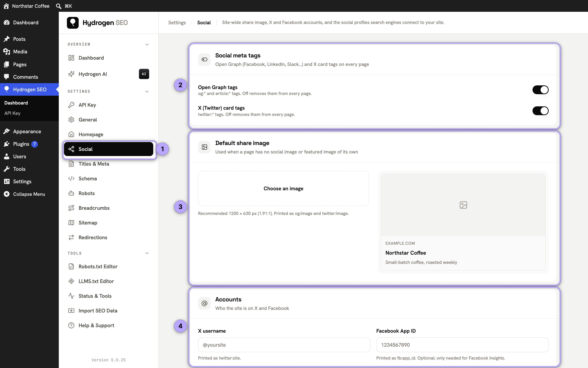Collapse the Overview section chevron
Image resolution: width=588 pixels, height=368 pixels.
pyautogui.click(x=147, y=44)
